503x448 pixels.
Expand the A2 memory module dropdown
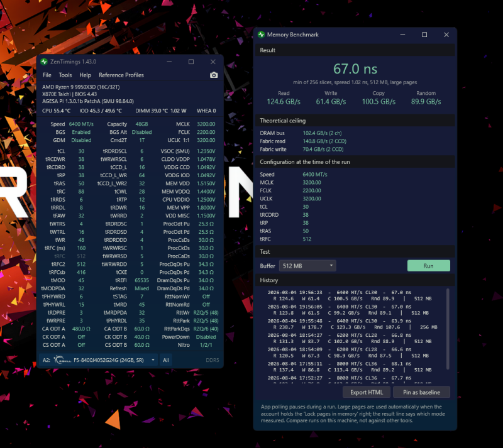99,360
